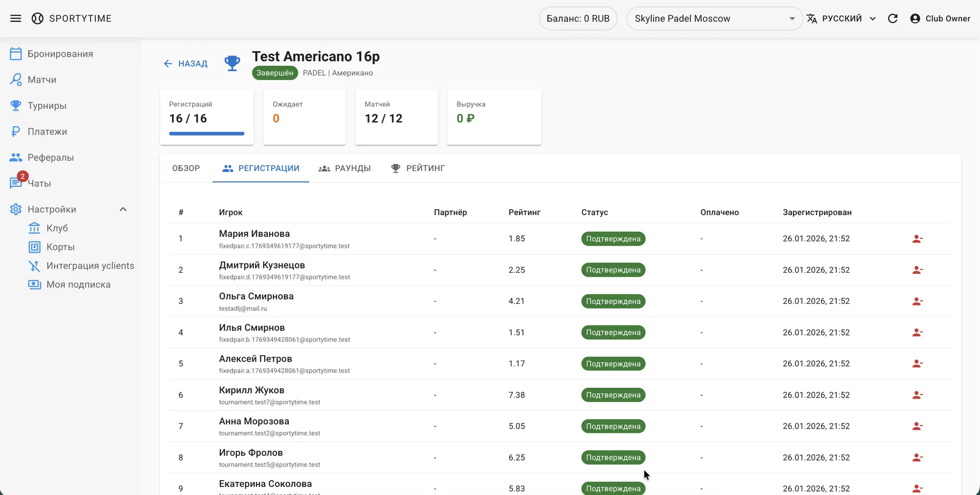Expand the Русский language selector
The image size is (980, 495).
842,19
